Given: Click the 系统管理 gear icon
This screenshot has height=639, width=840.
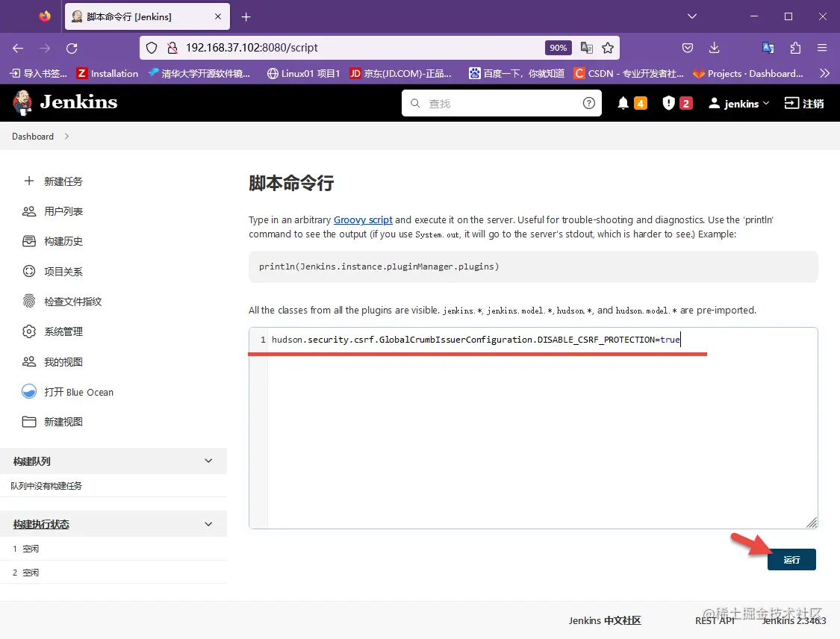Looking at the screenshot, I should pos(29,331).
